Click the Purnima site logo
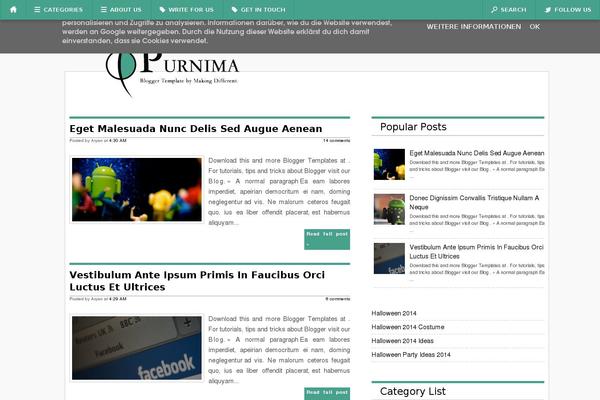This screenshot has width=600, height=400. 172,73
